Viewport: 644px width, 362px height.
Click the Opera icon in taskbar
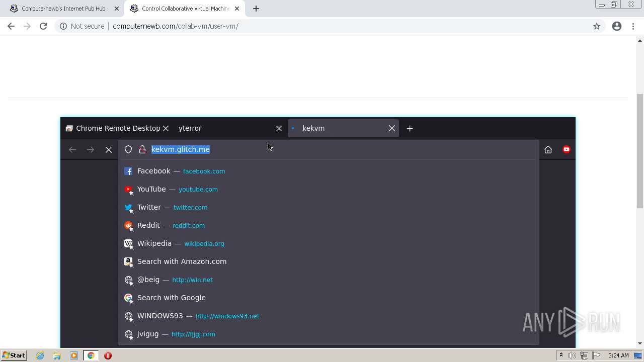pos(108,355)
